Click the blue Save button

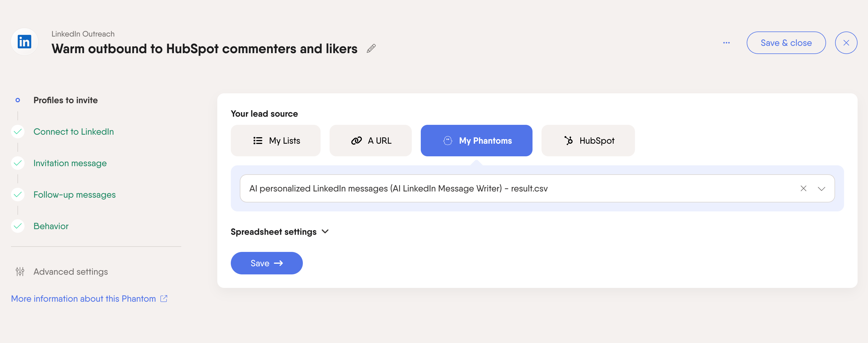click(267, 263)
